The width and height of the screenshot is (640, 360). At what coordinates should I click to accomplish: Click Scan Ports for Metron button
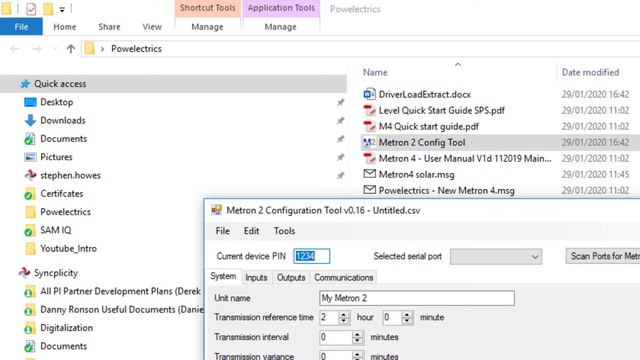603,256
